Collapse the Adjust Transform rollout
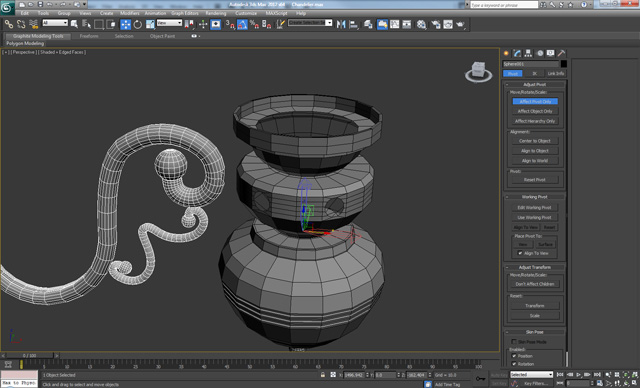This screenshot has width=640, height=388. click(535, 267)
